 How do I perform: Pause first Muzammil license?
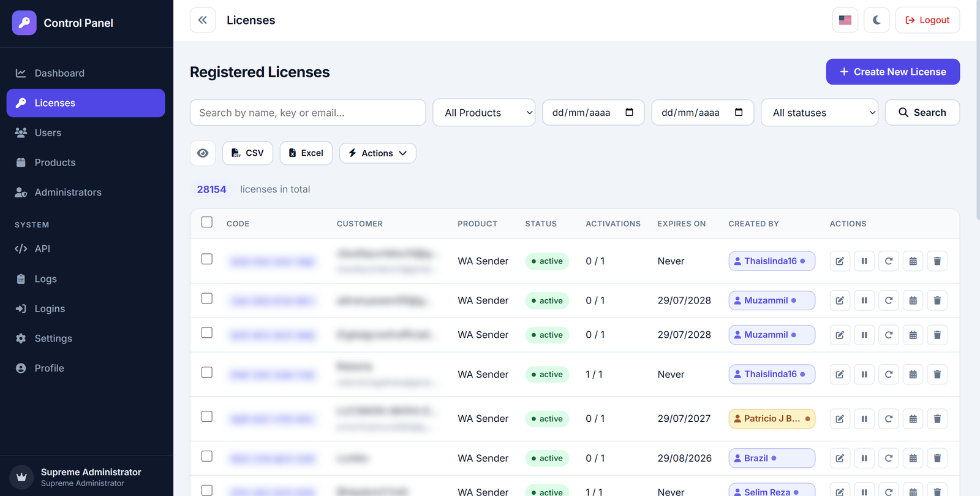pyautogui.click(x=864, y=300)
